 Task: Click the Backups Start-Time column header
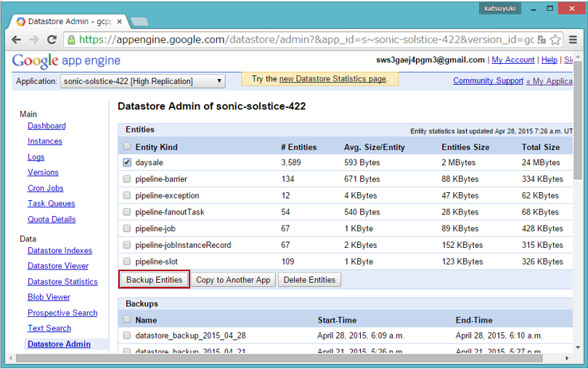(337, 320)
